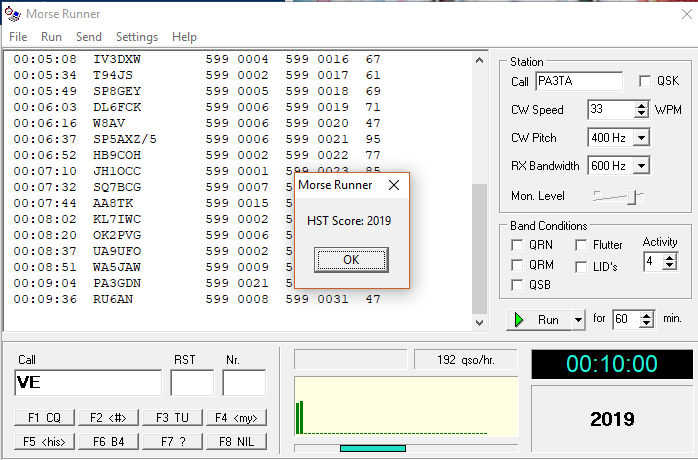The width and height of the screenshot is (698, 460).
Task: Click the 2019 score panel
Action: coord(612,419)
